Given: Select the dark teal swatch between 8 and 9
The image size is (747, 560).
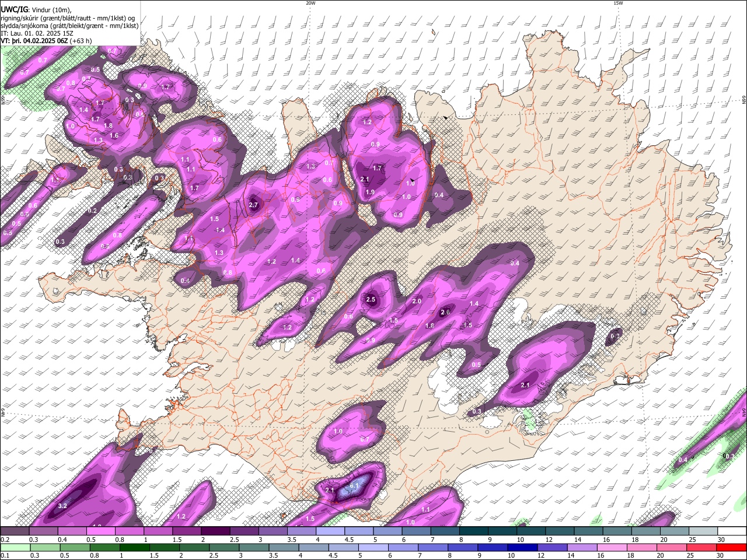Looking at the screenshot, I should [473, 531].
